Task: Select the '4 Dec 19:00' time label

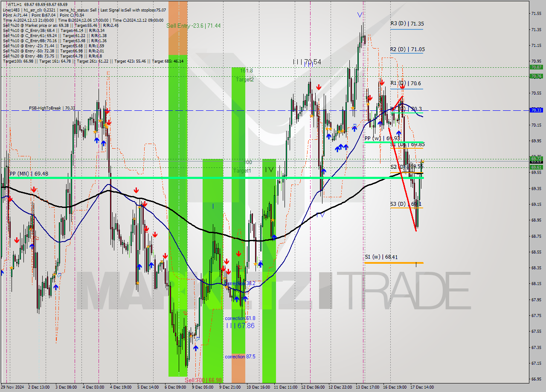Action: click(121, 387)
